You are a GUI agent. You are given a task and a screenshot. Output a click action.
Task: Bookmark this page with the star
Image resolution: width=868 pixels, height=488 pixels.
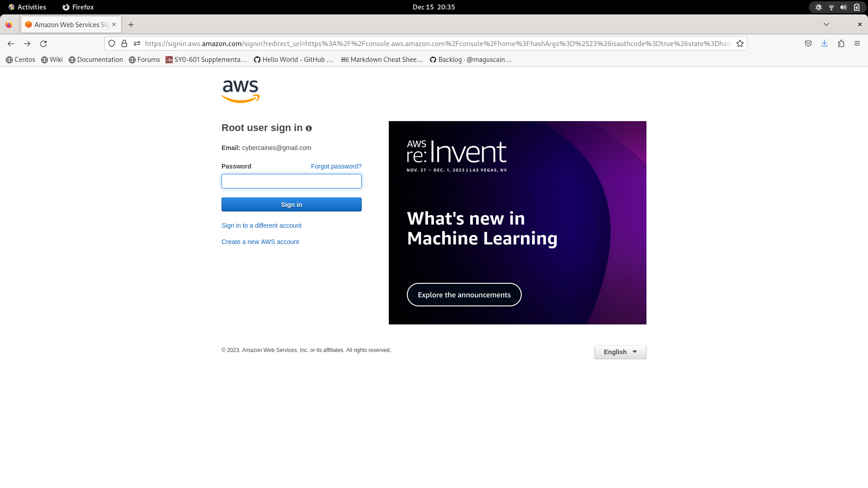pos(740,43)
